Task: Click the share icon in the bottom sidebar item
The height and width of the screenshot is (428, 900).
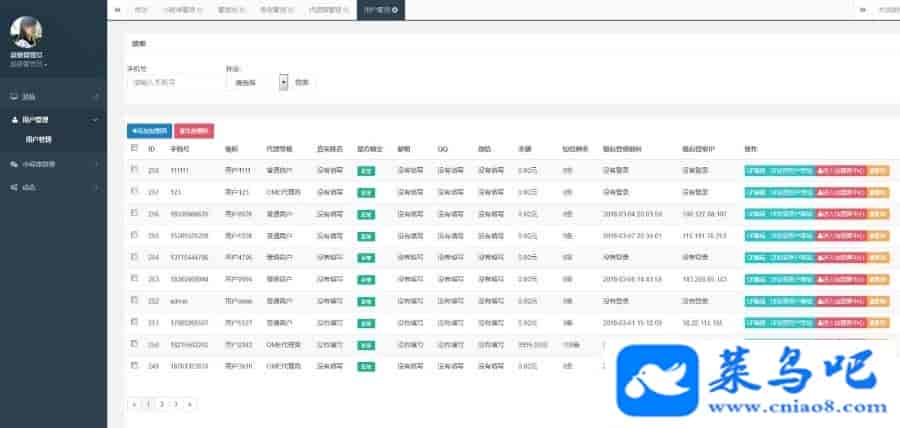Action: pos(13,186)
